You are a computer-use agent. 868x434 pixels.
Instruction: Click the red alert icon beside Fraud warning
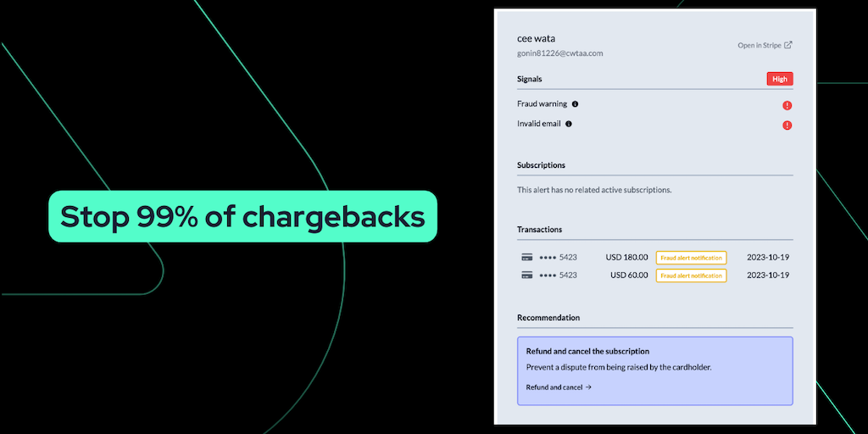tap(787, 106)
